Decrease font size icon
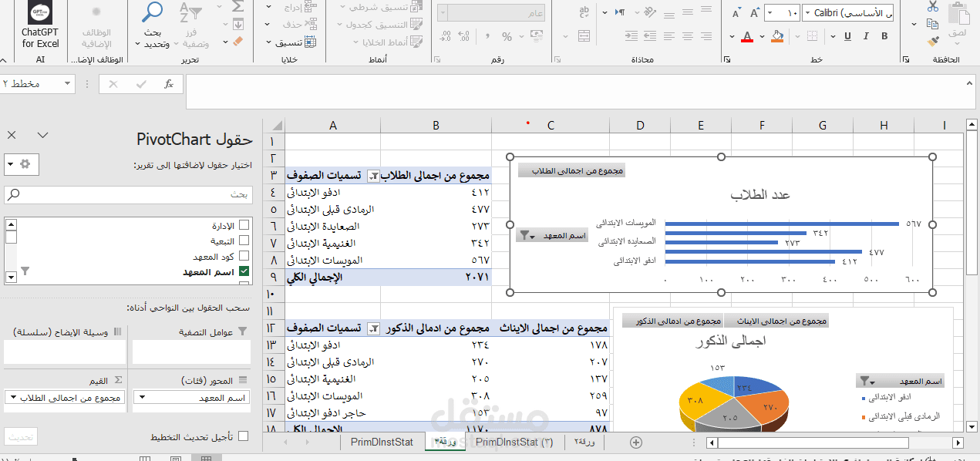This screenshot has height=461, width=980. pos(736,13)
